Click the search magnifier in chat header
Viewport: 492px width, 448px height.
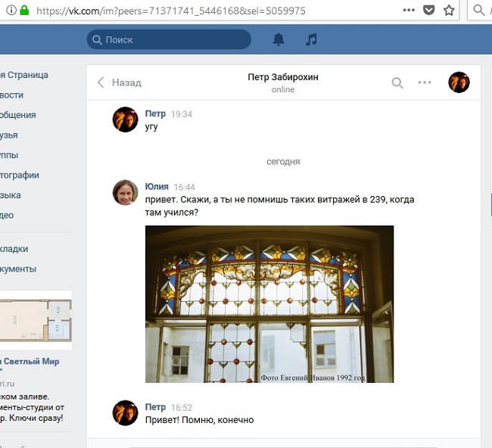click(x=397, y=82)
